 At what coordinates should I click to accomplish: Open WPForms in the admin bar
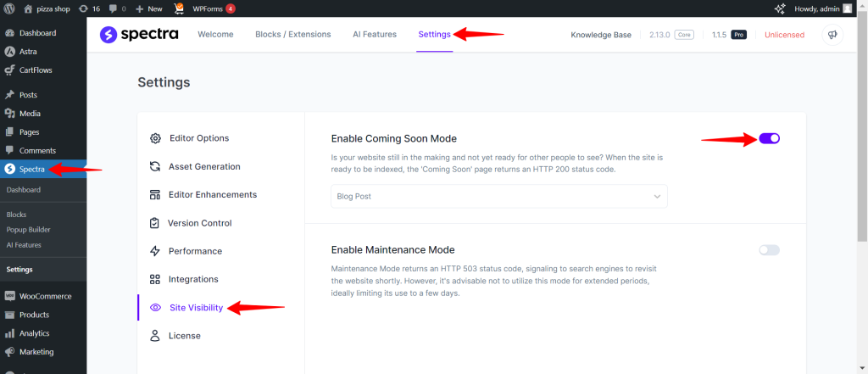[214, 8]
